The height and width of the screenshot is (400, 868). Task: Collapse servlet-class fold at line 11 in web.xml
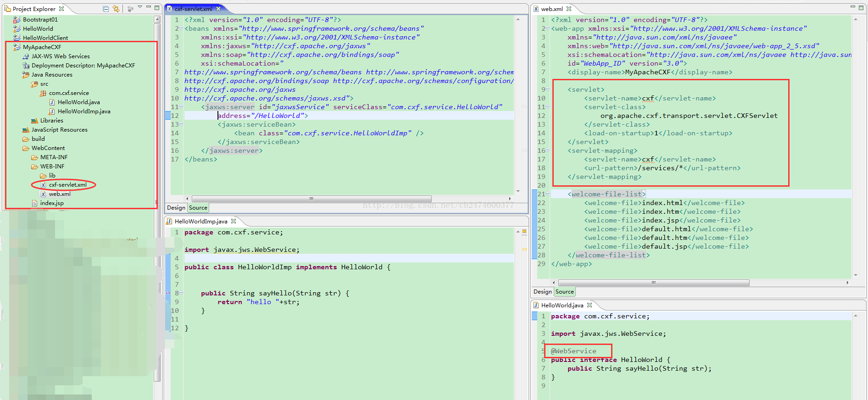pyautogui.click(x=547, y=107)
